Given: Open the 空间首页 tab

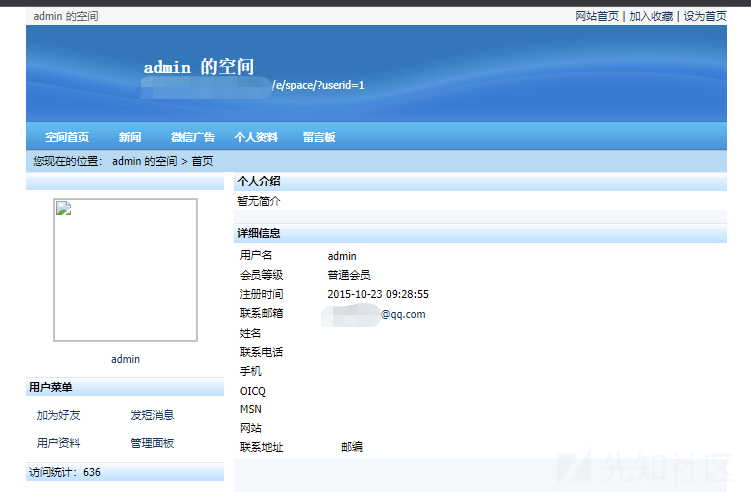Looking at the screenshot, I should click(67, 137).
